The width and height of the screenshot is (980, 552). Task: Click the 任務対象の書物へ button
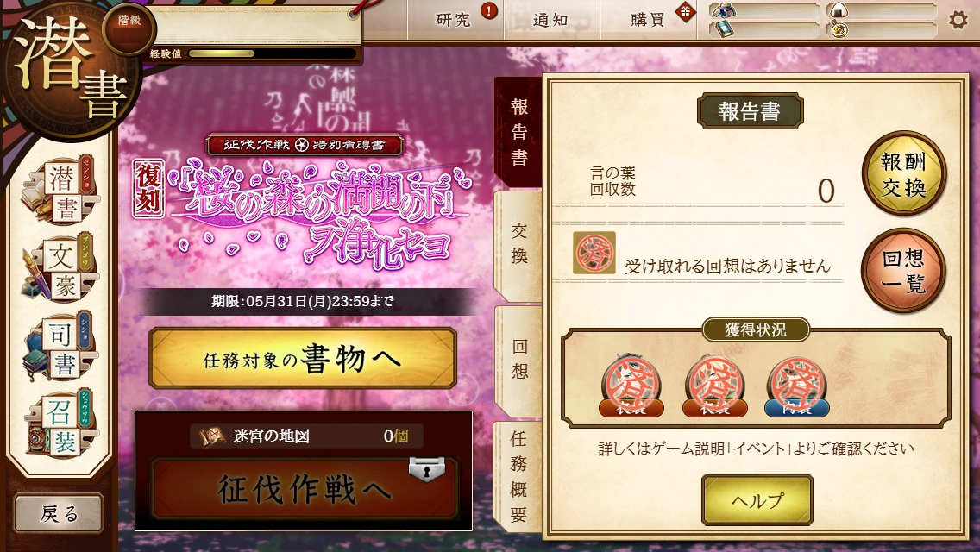tap(303, 359)
